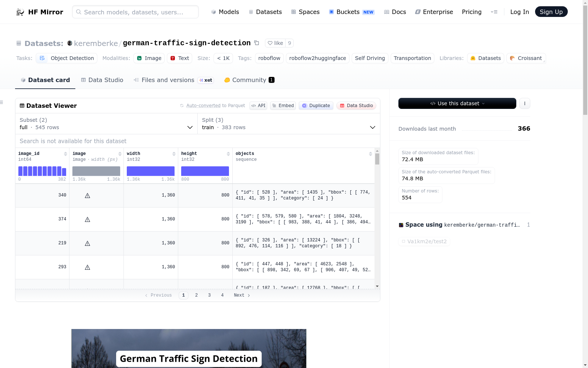Sort by image_id column arrows

tap(65, 154)
